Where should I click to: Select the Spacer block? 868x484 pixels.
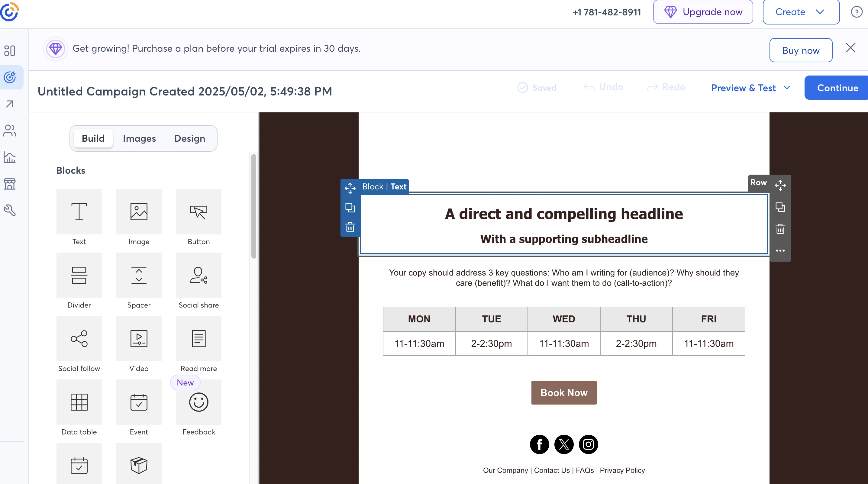(x=139, y=275)
